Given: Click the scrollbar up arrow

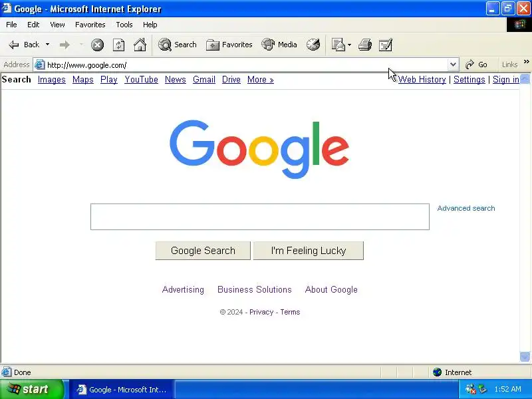Looking at the screenshot, I should [525, 78].
